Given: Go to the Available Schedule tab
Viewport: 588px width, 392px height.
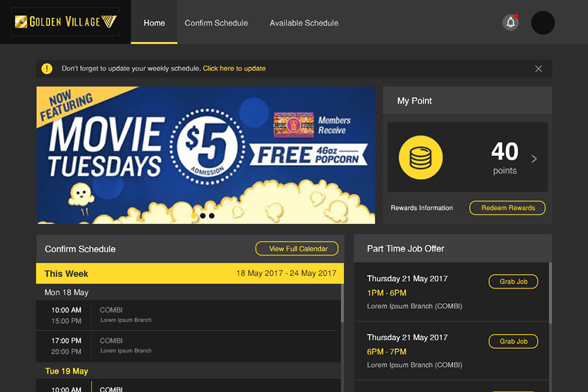Looking at the screenshot, I should click(x=304, y=23).
